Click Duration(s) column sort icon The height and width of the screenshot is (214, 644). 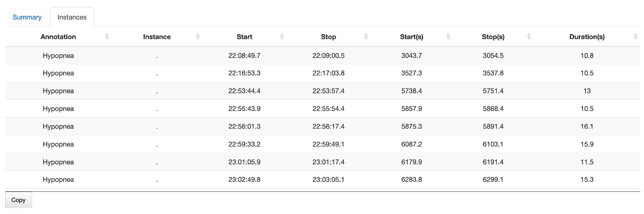coord(636,37)
